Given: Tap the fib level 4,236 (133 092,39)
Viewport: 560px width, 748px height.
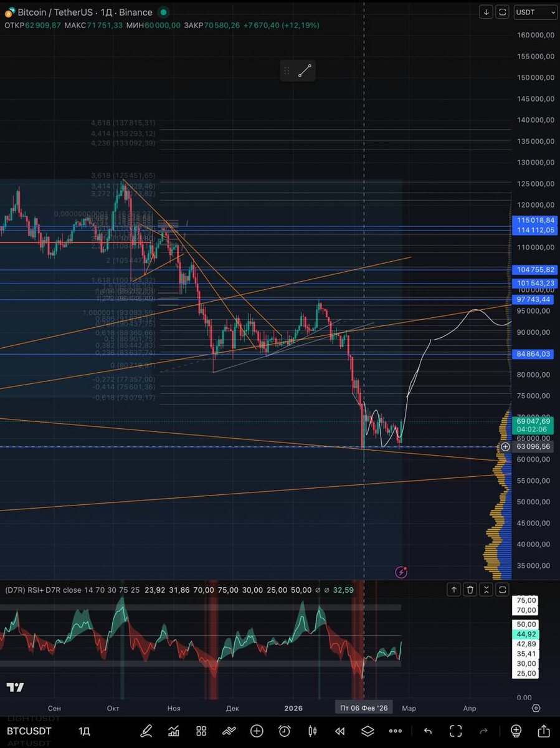Looking at the screenshot, I should coord(123,143).
